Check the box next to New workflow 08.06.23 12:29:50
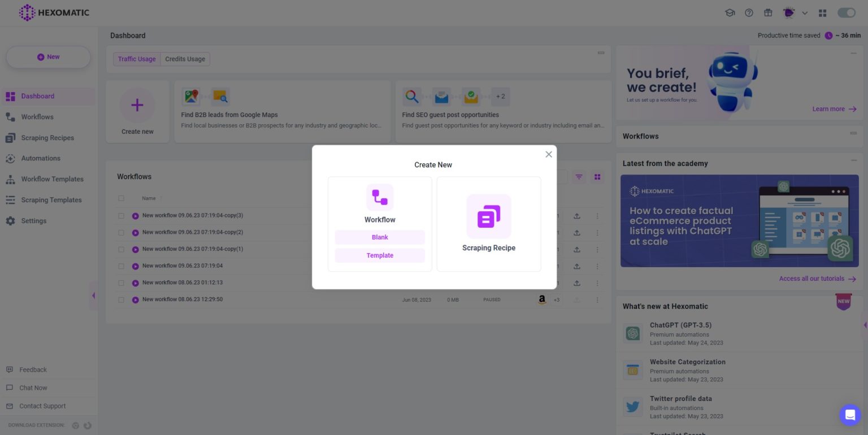This screenshot has width=868, height=435. [121, 299]
